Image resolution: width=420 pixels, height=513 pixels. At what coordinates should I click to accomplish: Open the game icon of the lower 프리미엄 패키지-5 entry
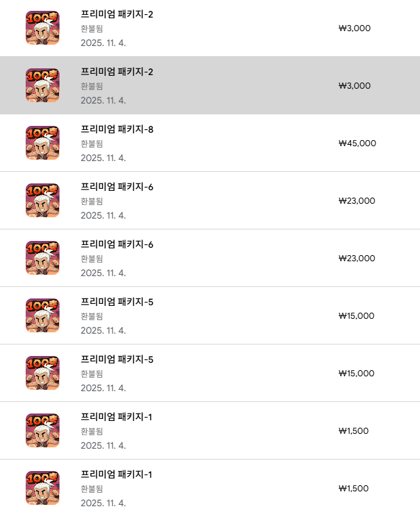click(43, 373)
